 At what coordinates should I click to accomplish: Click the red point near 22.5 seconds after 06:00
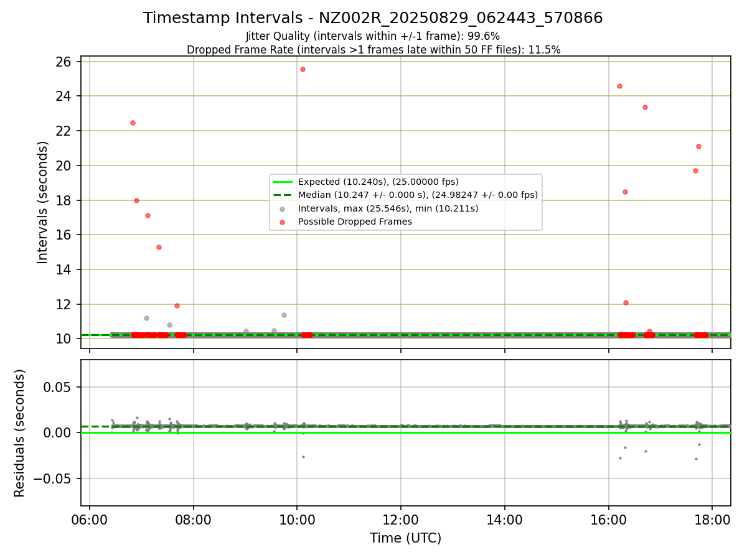133,123
